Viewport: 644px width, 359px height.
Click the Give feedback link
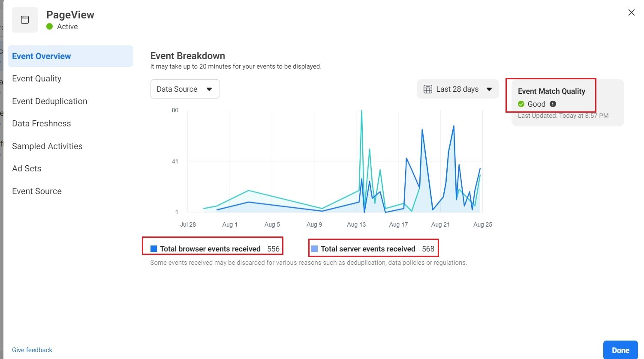[32, 350]
